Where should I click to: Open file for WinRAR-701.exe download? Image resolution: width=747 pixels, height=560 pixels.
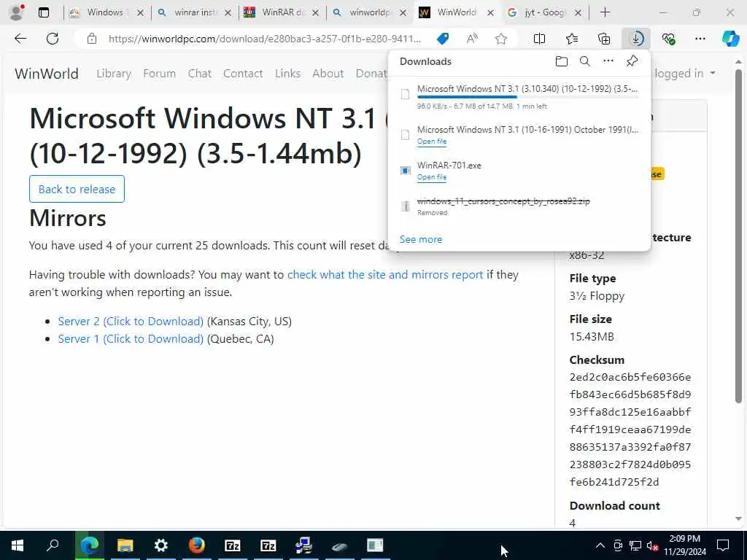(x=432, y=177)
